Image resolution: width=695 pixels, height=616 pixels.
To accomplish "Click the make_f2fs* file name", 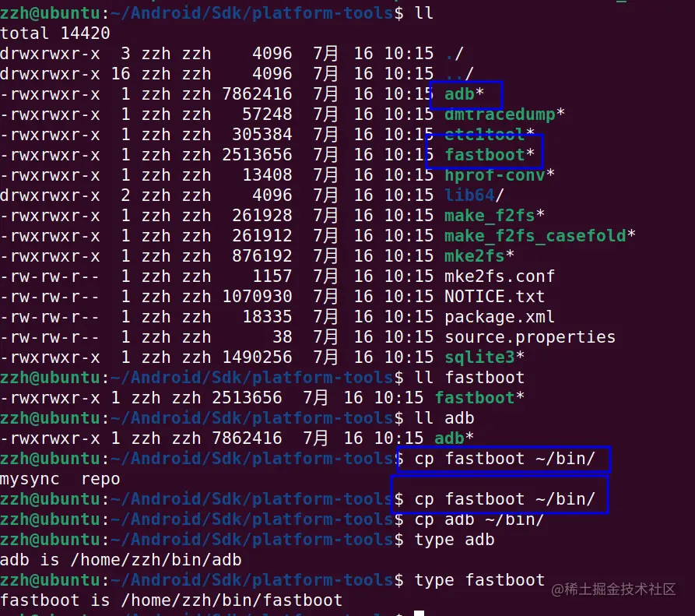I will 494,216.
